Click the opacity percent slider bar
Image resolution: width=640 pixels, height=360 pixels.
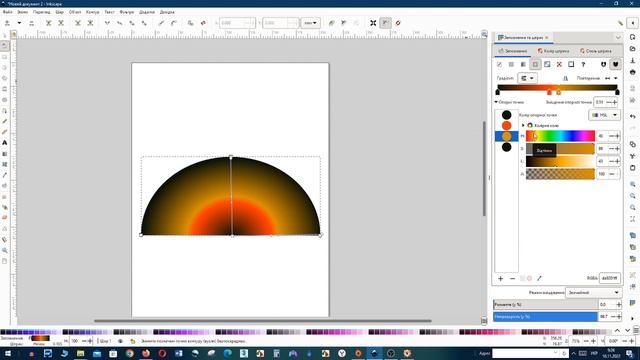(545, 316)
